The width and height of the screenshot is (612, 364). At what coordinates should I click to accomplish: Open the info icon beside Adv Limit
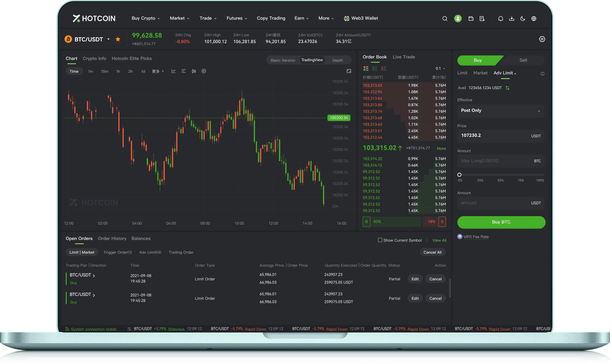[542, 74]
